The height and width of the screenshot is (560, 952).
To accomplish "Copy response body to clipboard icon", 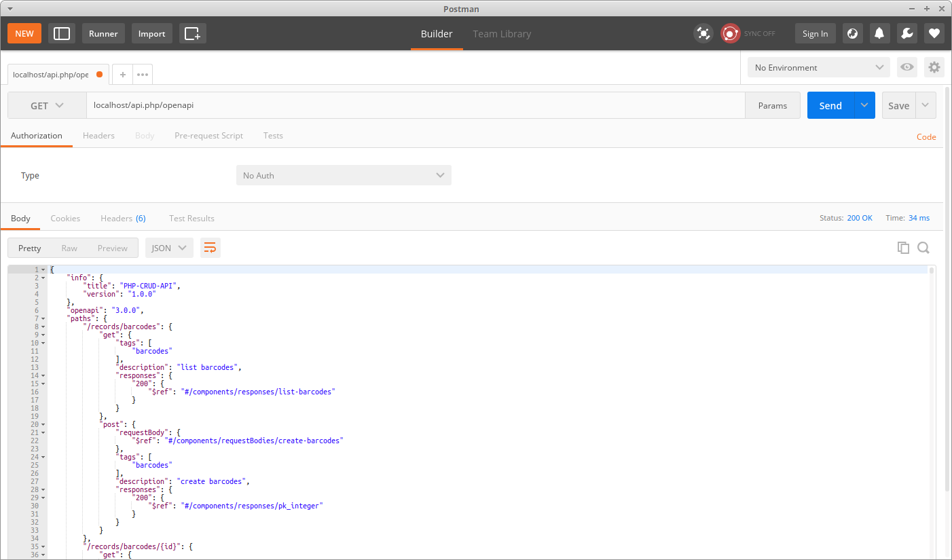I will pyautogui.click(x=903, y=248).
